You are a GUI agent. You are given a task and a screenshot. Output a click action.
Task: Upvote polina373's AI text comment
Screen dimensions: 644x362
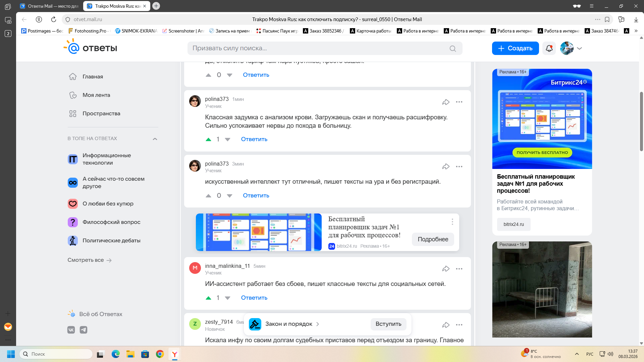point(208,196)
